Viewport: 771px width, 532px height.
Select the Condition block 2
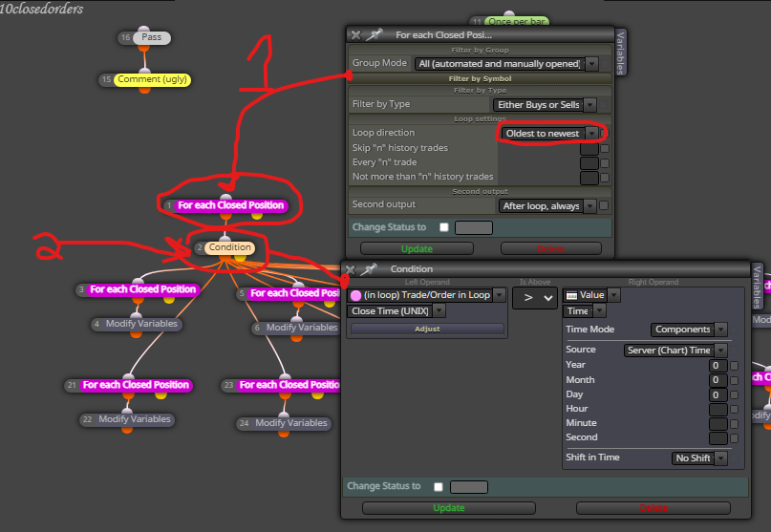pyautogui.click(x=229, y=247)
